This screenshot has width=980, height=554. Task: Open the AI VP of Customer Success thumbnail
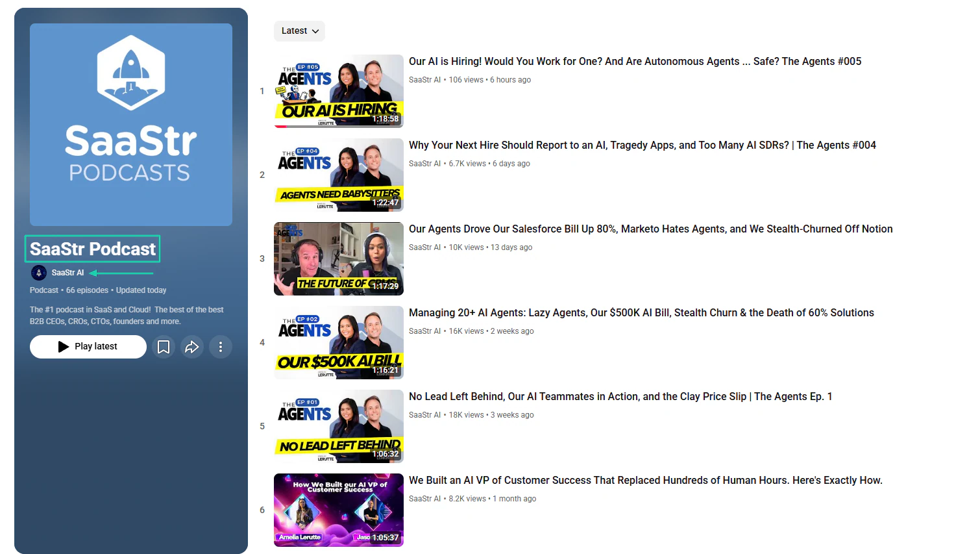(x=339, y=510)
